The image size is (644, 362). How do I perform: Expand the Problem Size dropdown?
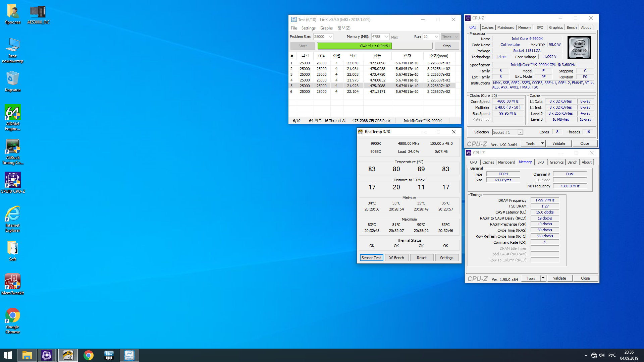[x=330, y=37]
